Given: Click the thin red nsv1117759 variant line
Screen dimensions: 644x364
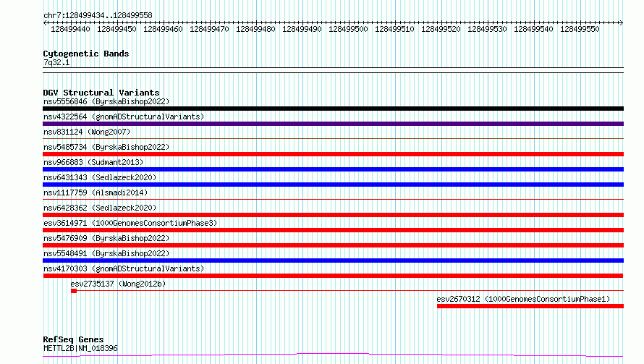Looking at the screenshot, I should click(333, 200).
